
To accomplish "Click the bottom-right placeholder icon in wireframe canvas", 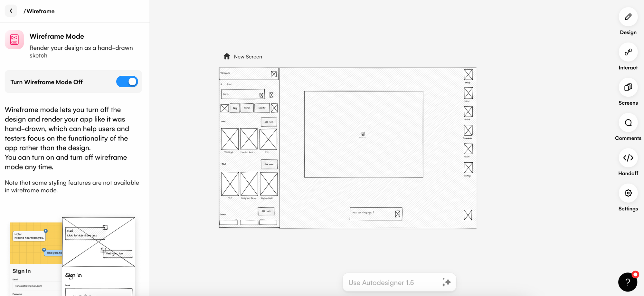I will [x=468, y=215].
